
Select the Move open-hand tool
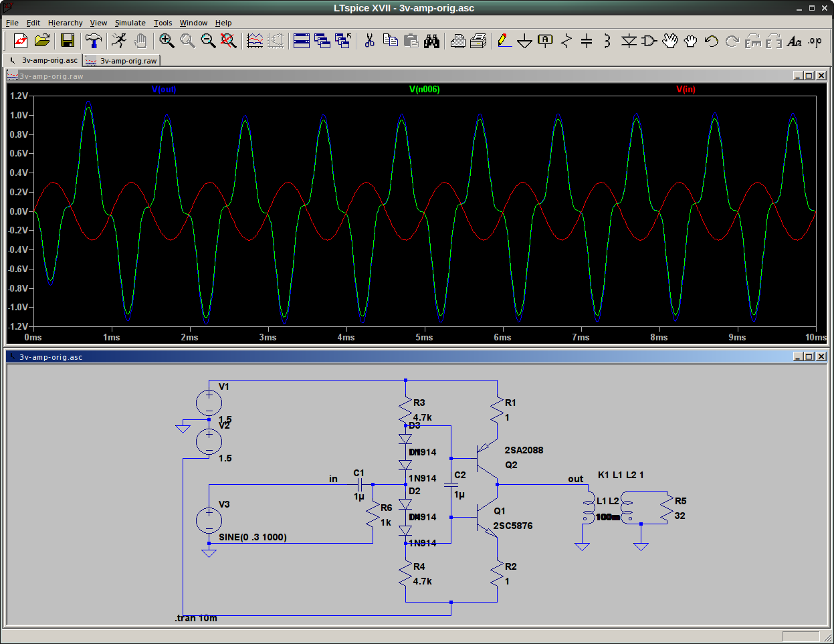pos(670,41)
